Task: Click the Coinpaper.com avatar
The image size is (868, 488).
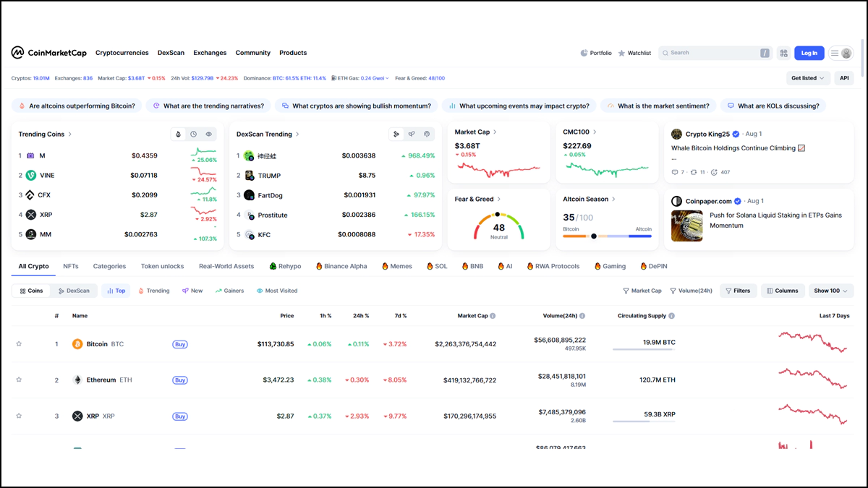Action: point(676,201)
